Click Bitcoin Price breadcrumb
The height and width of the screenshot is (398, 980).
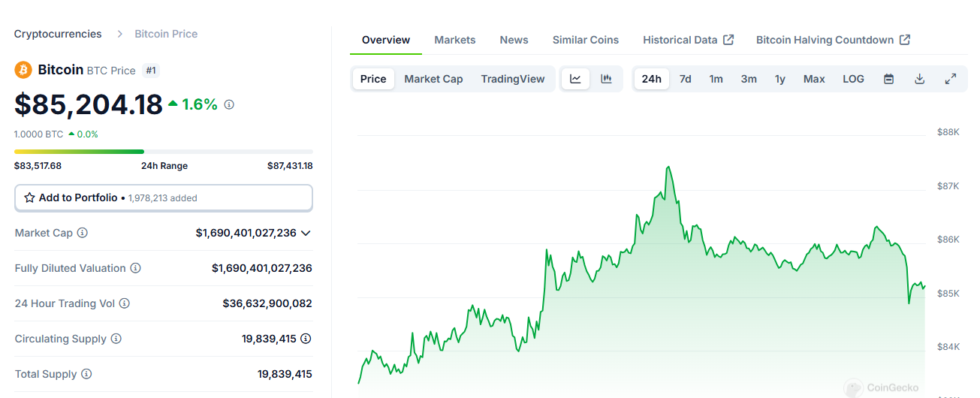[x=166, y=34]
